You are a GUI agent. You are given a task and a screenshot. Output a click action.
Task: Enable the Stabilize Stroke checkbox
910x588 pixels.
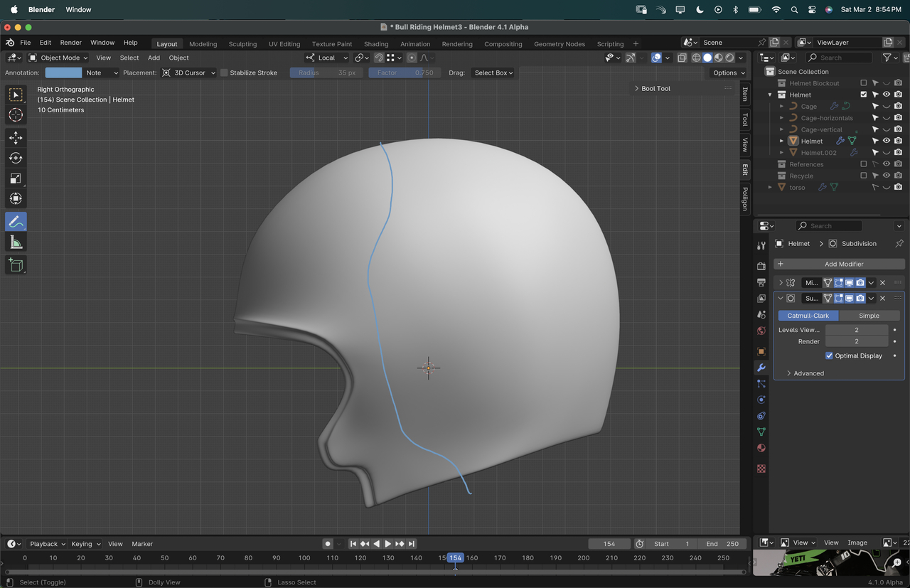tap(224, 73)
